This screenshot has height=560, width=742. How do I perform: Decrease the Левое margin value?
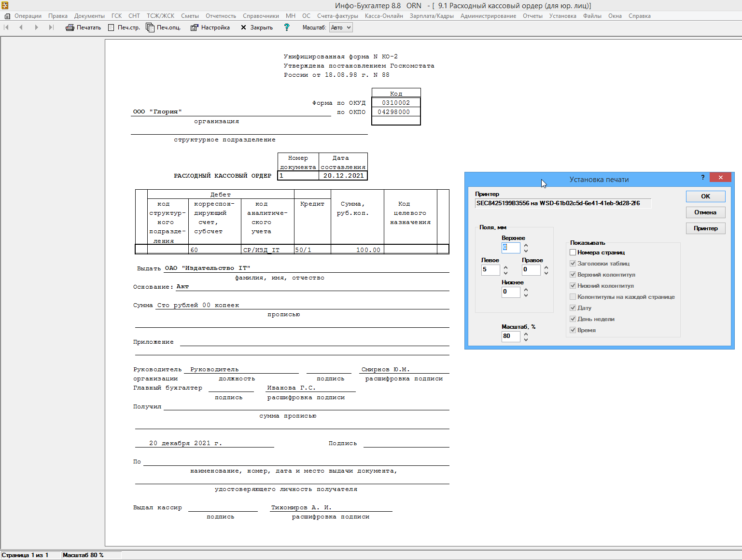coord(505,273)
